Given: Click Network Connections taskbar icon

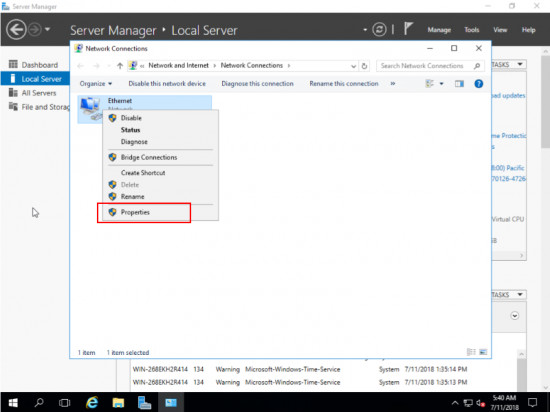Looking at the screenshot, I should (x=171, y=402).
